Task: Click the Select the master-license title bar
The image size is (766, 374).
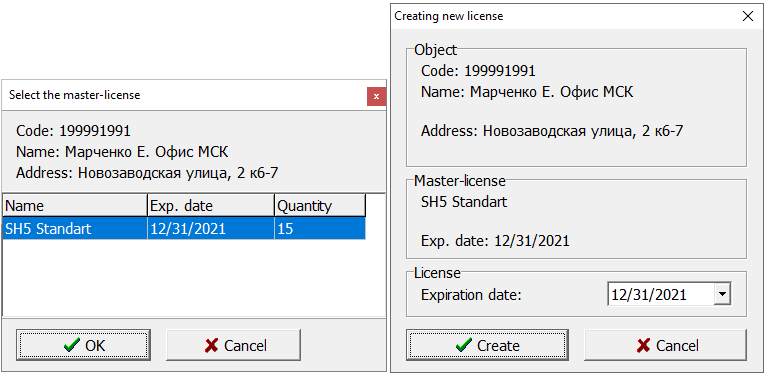Action: 185,95
